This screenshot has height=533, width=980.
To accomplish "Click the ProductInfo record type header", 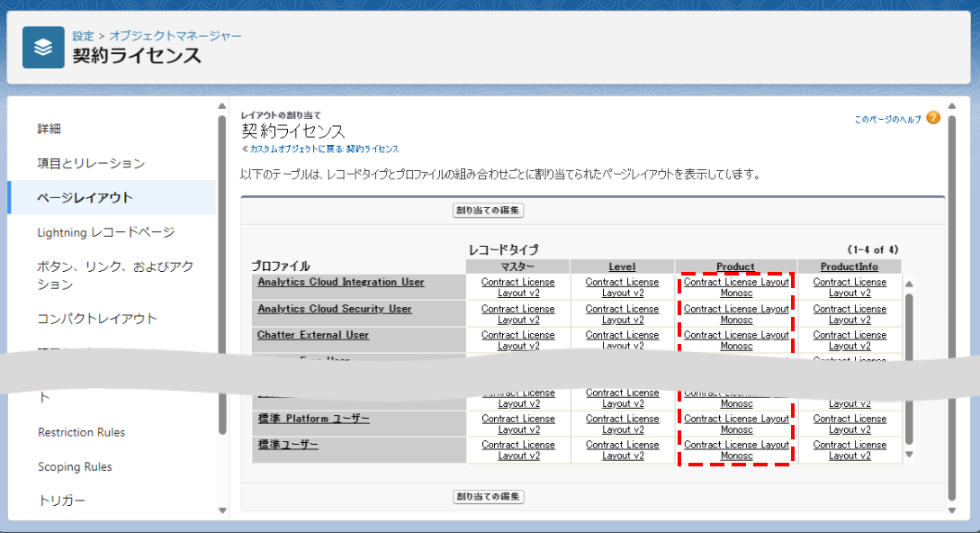I will click(849, 266).
